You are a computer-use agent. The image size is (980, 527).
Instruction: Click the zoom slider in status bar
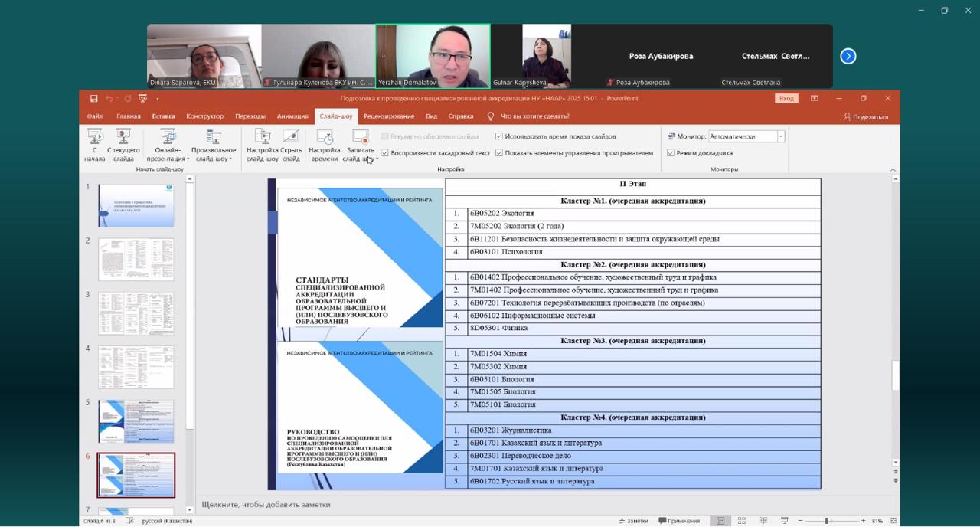(826, 521)
